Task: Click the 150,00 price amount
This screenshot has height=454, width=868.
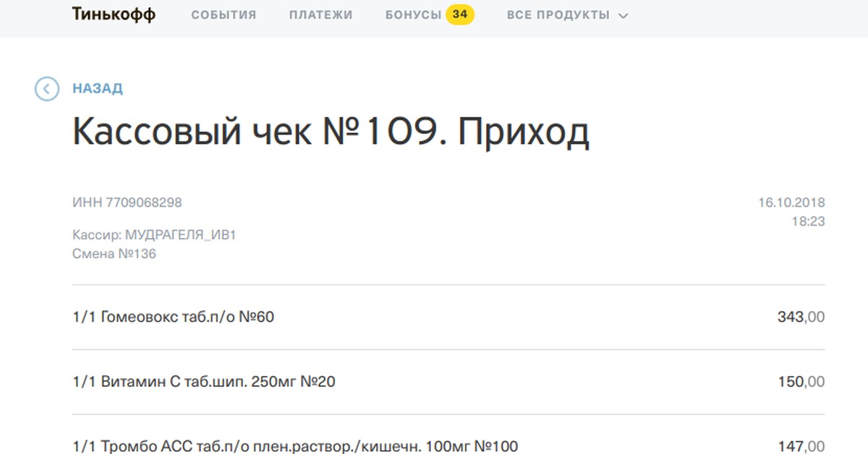Action: pyautogui.click(x=801, y=382)
